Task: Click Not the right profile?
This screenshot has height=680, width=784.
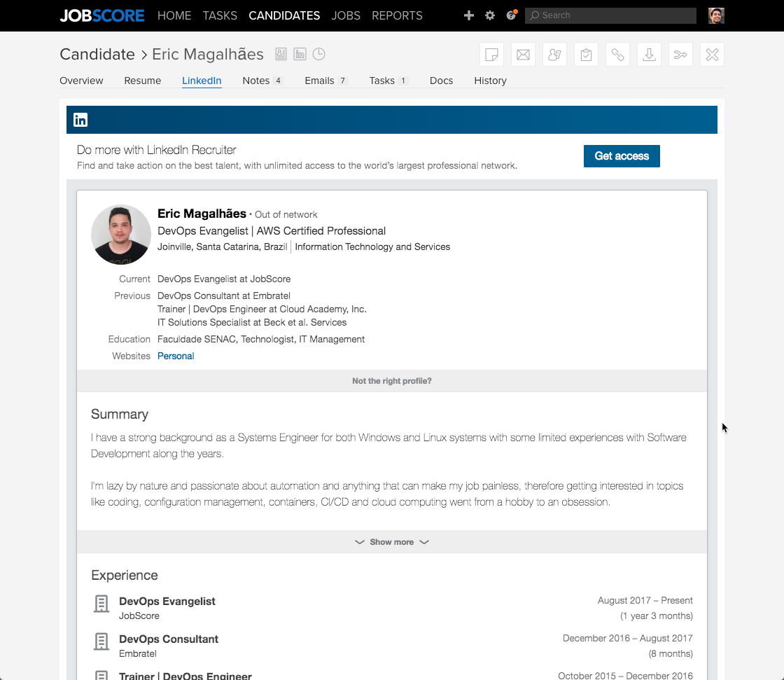Action: pos(391,381)
